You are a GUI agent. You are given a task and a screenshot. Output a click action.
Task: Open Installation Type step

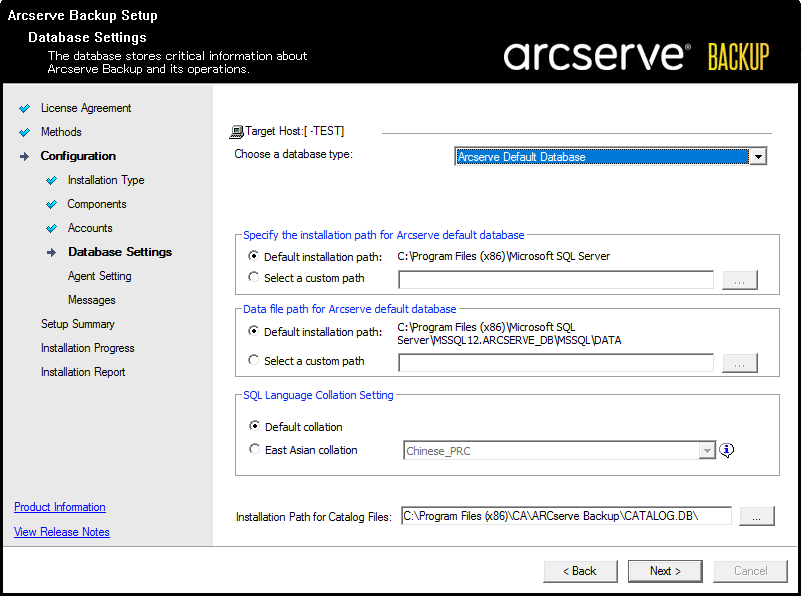106,180
